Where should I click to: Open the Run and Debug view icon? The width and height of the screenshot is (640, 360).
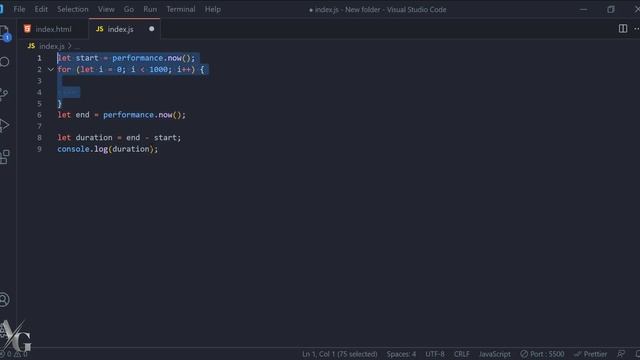click(x=4, y=125)
